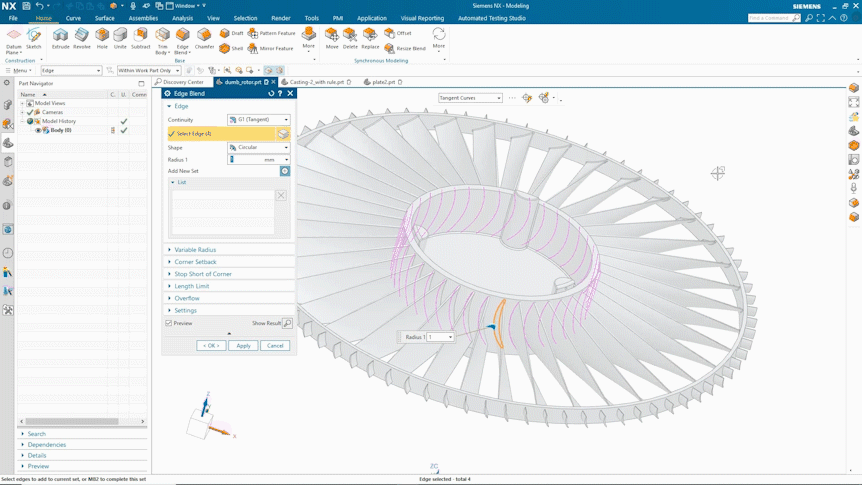Open the Tangent Curves selection dropdown
This screenshot has width=862, height=485.
[x=470, y=98]
